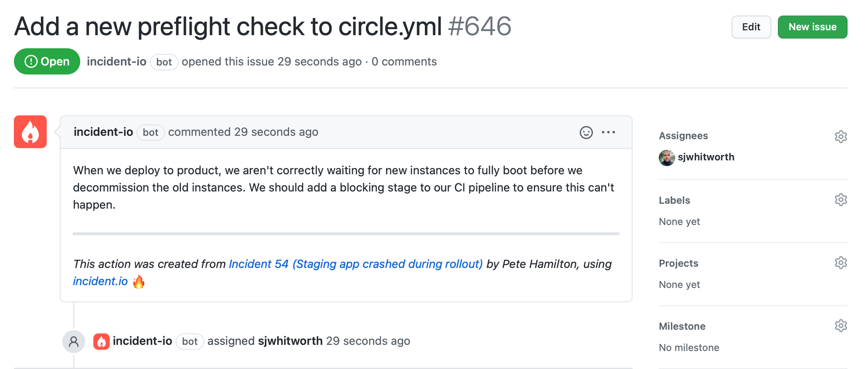Click the Edit button for the issue title

pos(751,27)
